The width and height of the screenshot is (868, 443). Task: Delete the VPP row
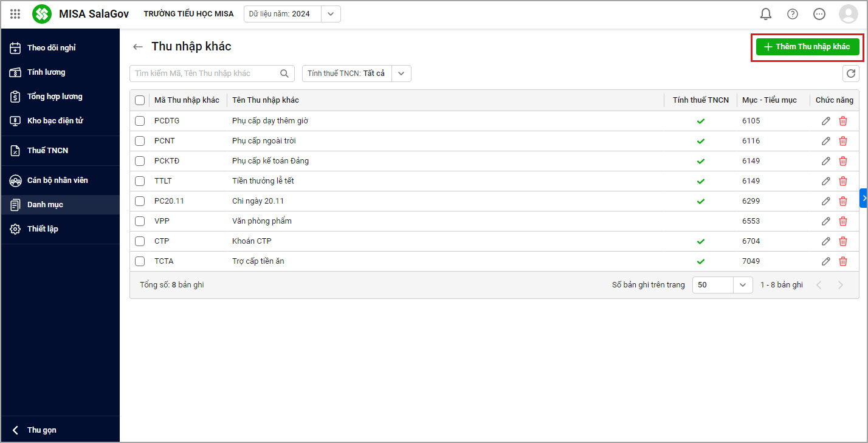click(x=843, y=221)
